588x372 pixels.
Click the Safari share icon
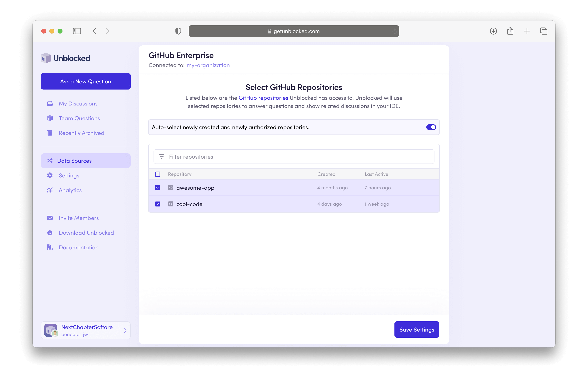point(510,31)
